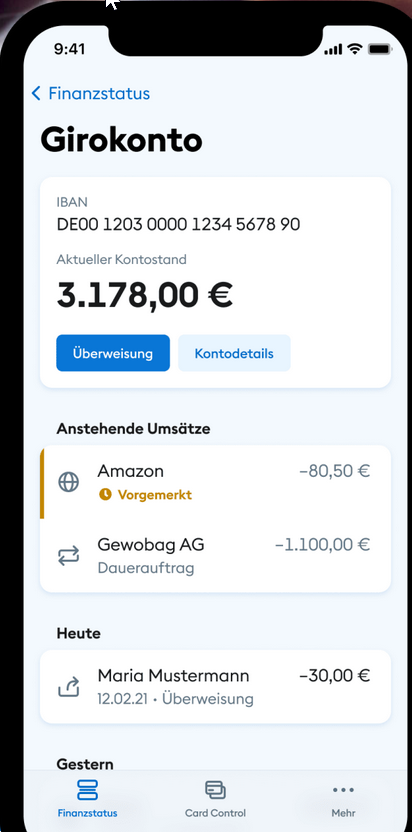Click the orange clock icon beside Vorgemerkt
412x832 pixels.
click(x=105, y=495)
